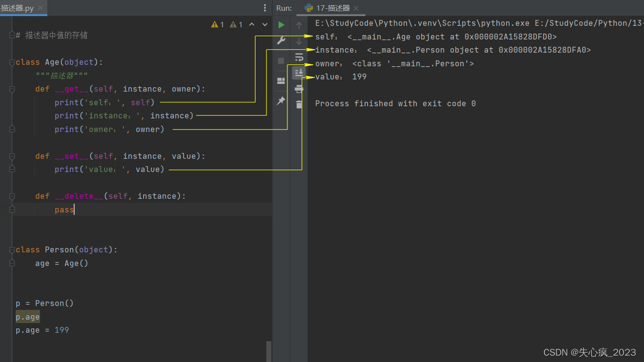Close the 17-描述器 run tab
This screenshot has height=362, width=644.
point(356,8)
